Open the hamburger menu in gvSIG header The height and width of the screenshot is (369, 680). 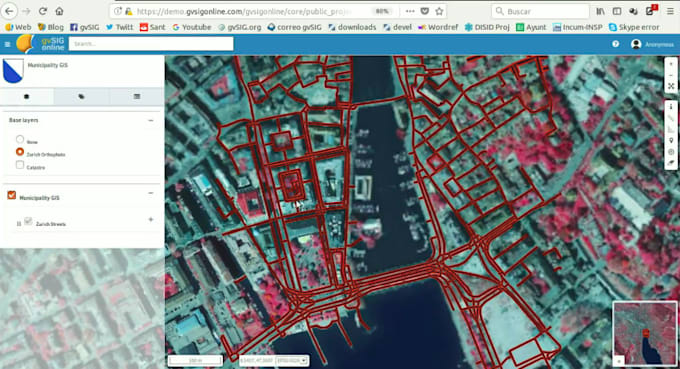tap(7, 44)
